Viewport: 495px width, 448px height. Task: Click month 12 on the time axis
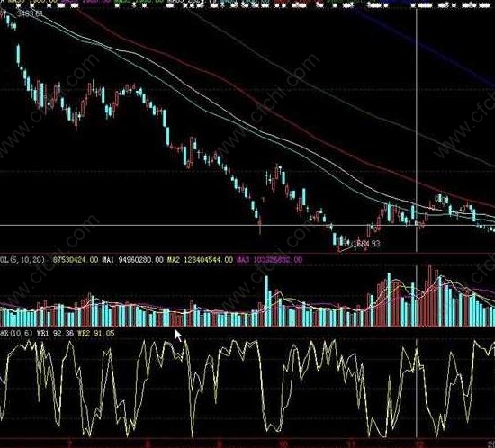coord(419,444)
